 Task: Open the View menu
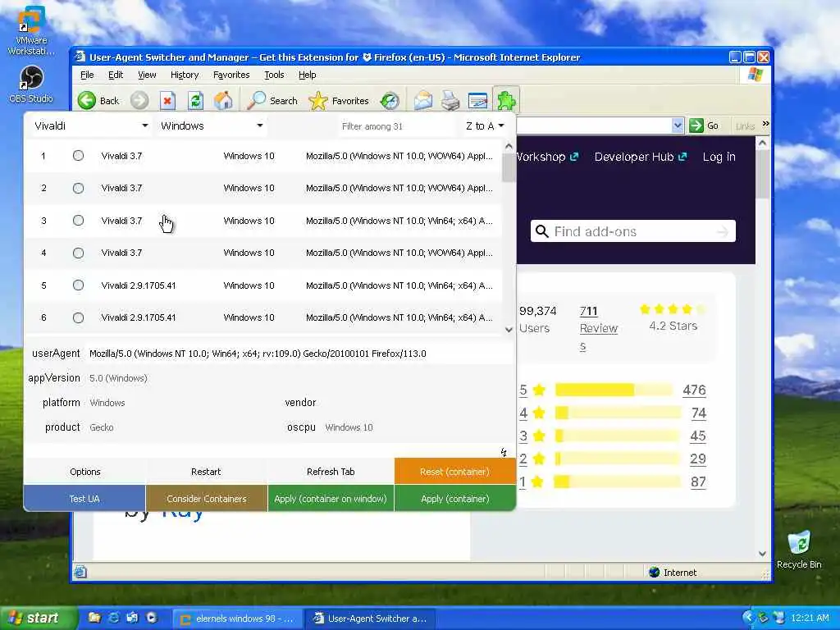(x=147, y=75)
